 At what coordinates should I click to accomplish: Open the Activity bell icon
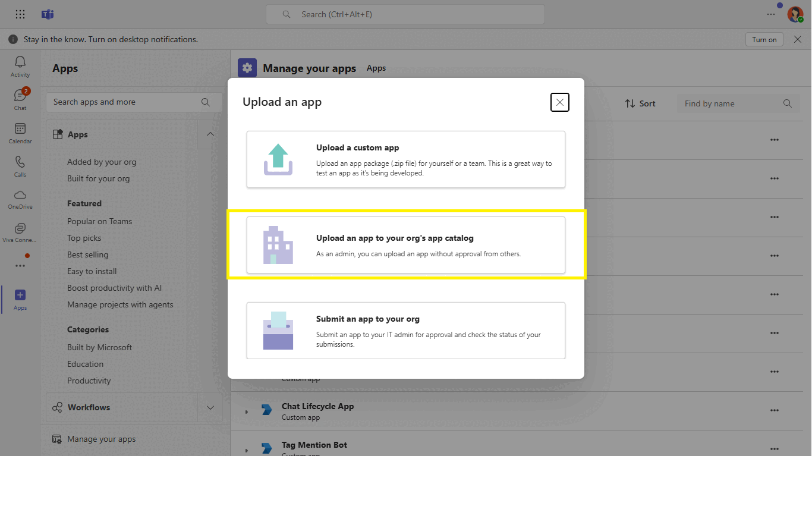pos(20,62)
